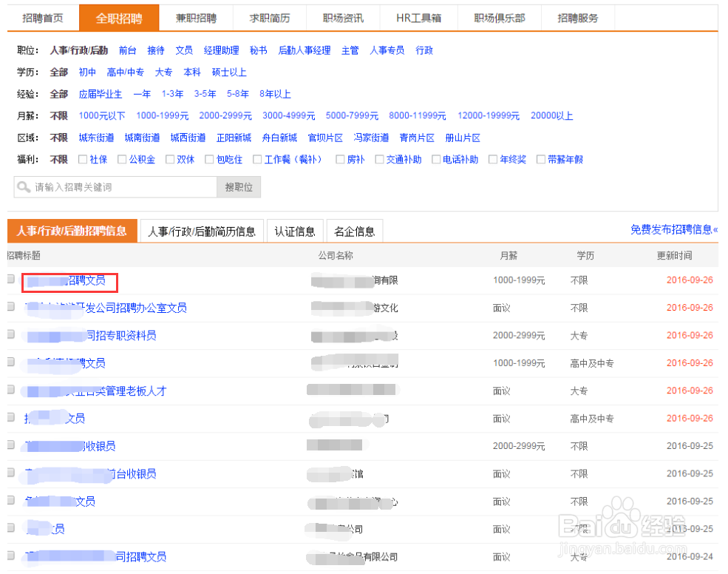Filter position by 前台
728x574 pixels.
[127, 50]
